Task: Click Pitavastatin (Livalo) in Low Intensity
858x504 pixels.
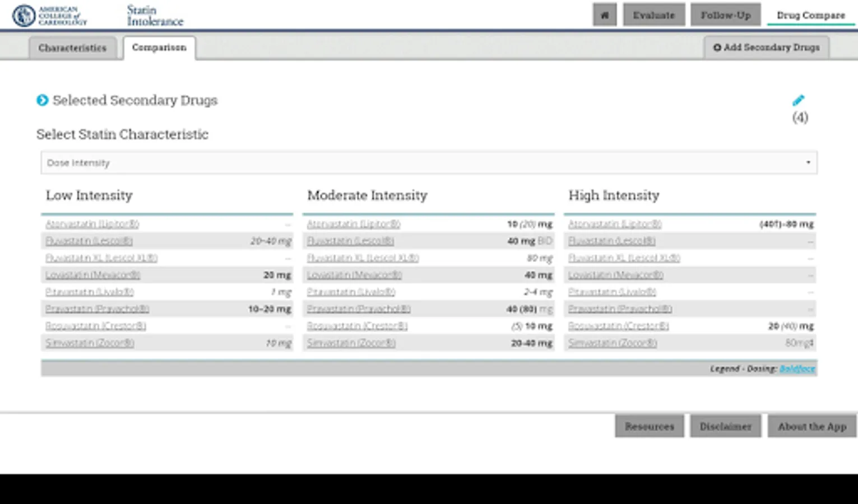Action: pyautogui.click(x=90, y=292)
